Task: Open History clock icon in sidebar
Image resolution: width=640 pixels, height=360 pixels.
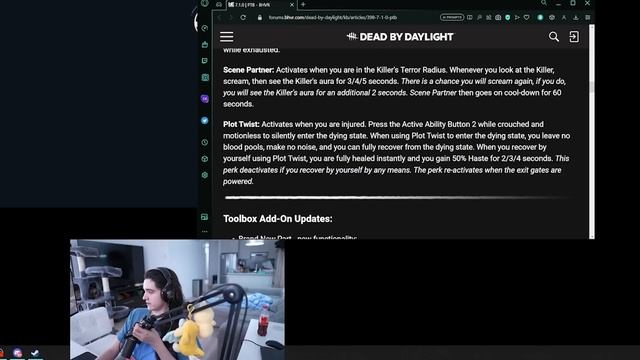Action: click(x=205, y=142)
